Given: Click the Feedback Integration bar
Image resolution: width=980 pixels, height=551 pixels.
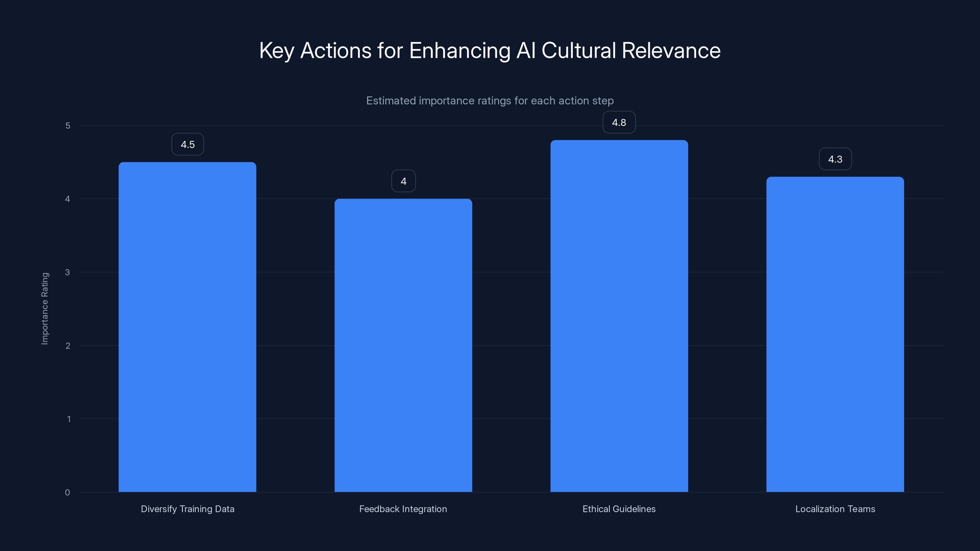Looking at the screenshot, I should [x=403, y=345].
